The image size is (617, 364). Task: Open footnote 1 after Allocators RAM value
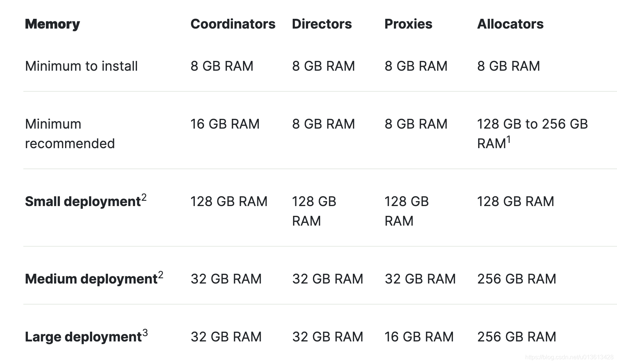pyautogui.click(x=509, y=140)
